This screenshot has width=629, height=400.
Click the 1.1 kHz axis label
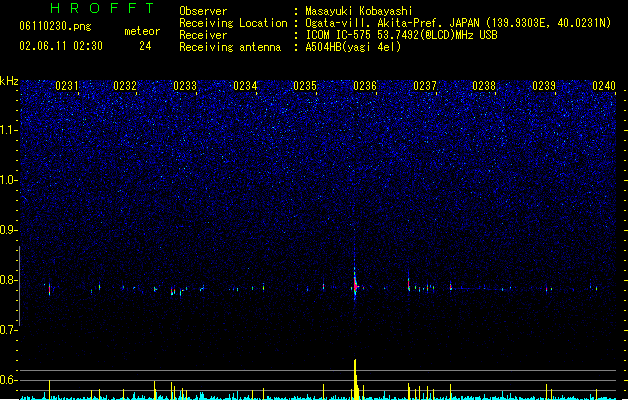(8, 130)
